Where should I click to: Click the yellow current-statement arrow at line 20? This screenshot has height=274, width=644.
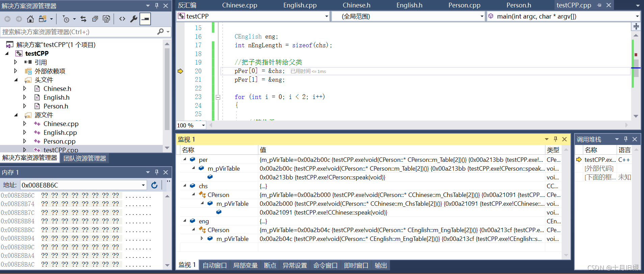[180, 71]
